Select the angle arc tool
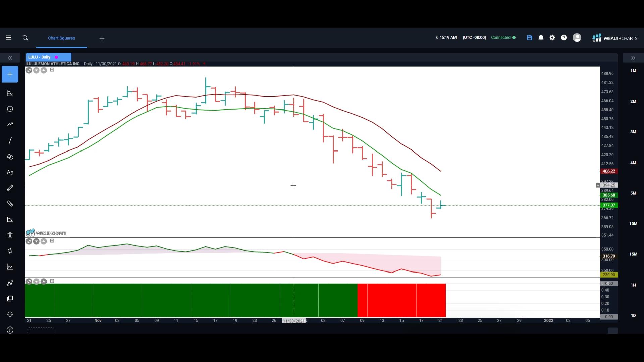This screenshot has height=362, width=644. pyautogui.click(x=10, y=220)
